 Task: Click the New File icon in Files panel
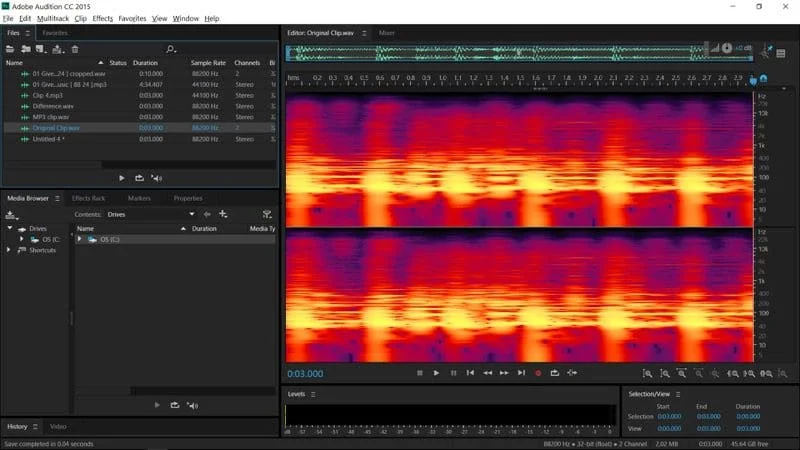point(41,49)
